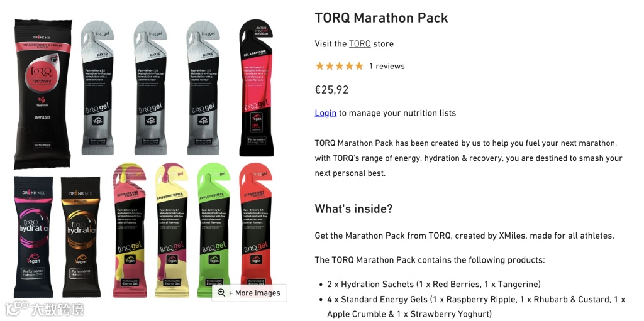Click the Login link for nutrition lists
Screen dimensions: 644x321
click(x=326, y=113)
